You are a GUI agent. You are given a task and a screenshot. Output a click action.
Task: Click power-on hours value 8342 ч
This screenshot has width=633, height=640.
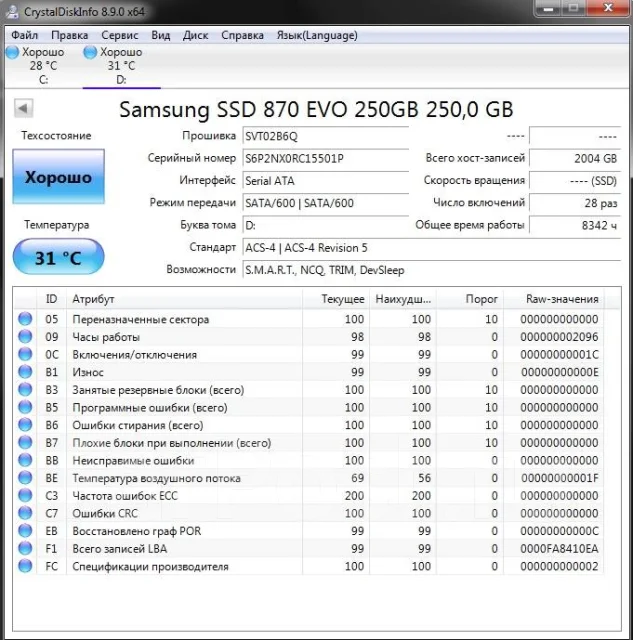[575, 225]
